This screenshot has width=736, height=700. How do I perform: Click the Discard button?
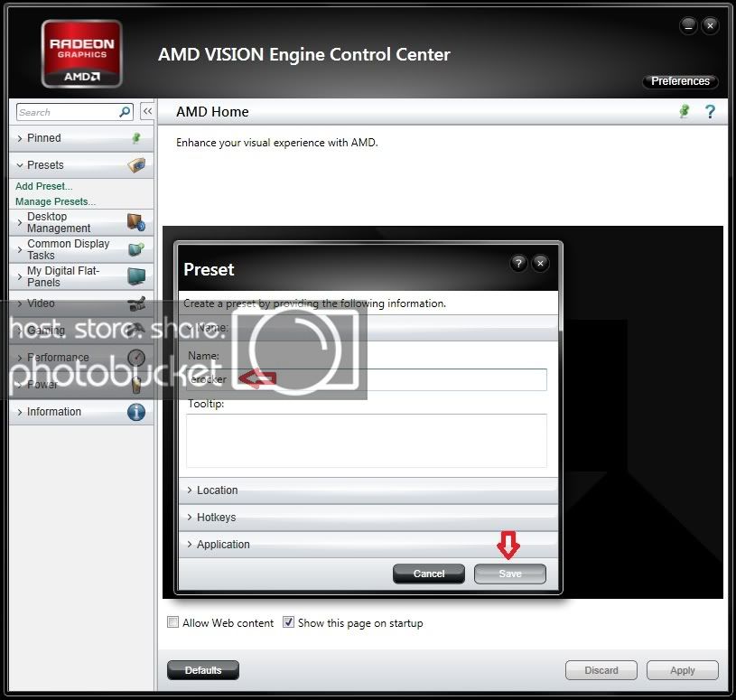(x=601, y=670)
